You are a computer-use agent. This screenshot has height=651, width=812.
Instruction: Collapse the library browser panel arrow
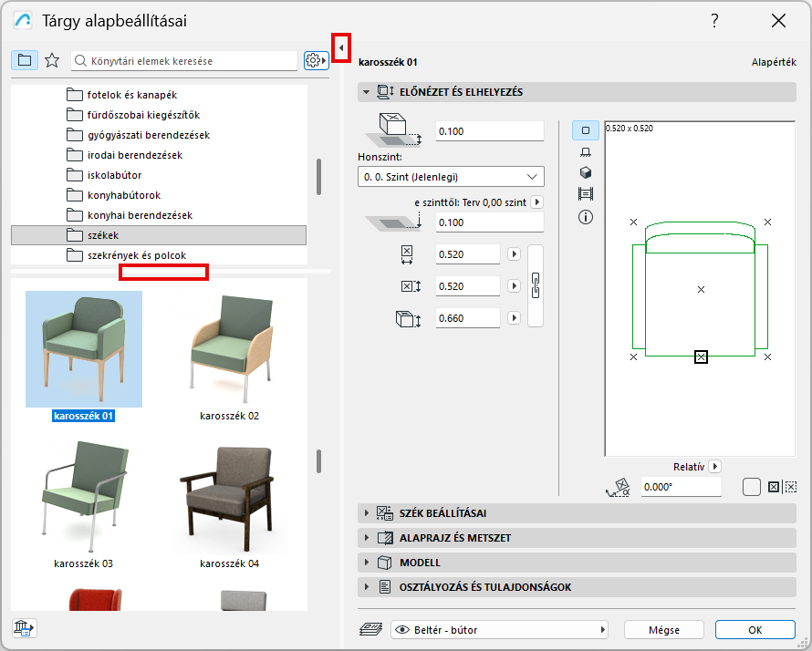pos(341,47)
